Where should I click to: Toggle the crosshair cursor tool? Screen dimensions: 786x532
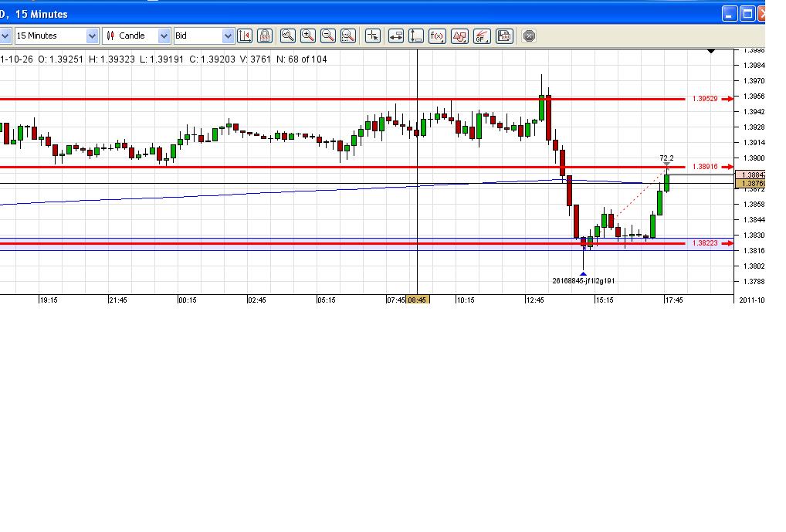(373, 36)
